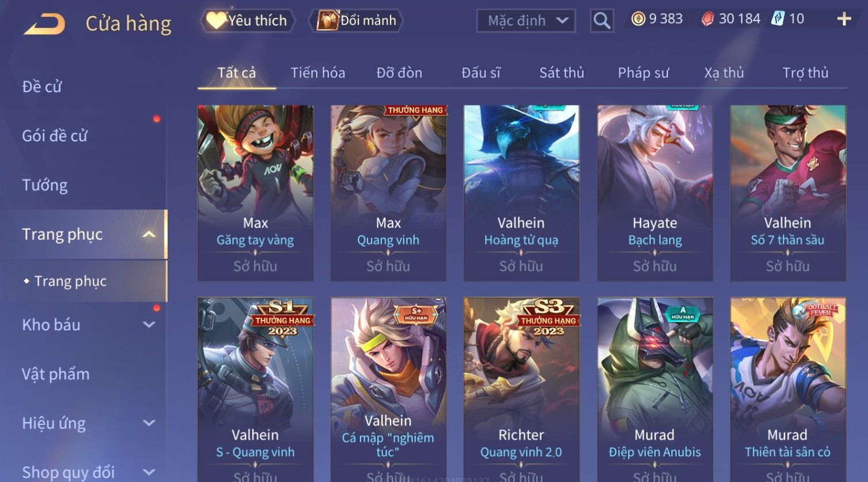Tap the gold coin balance icon

coord(638,19)
